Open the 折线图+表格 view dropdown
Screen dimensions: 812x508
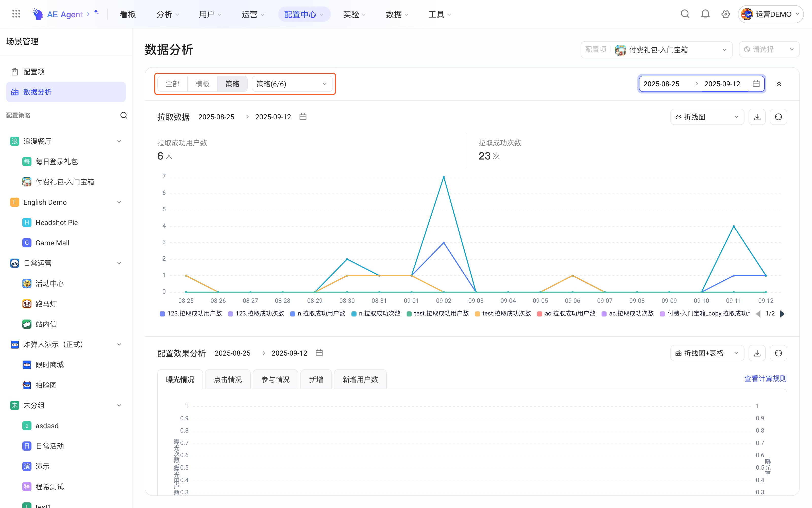pos(707,353)
